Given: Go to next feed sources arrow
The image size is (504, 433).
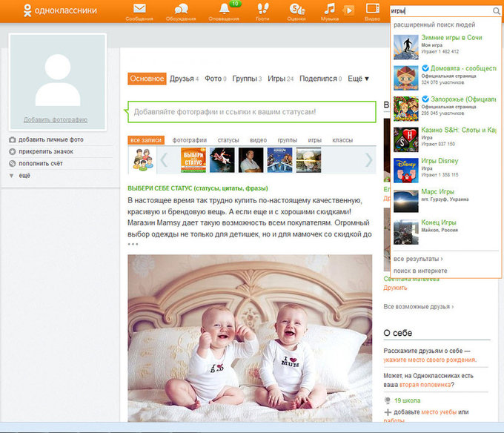Looking at the screenshot, I should point(368,159).
